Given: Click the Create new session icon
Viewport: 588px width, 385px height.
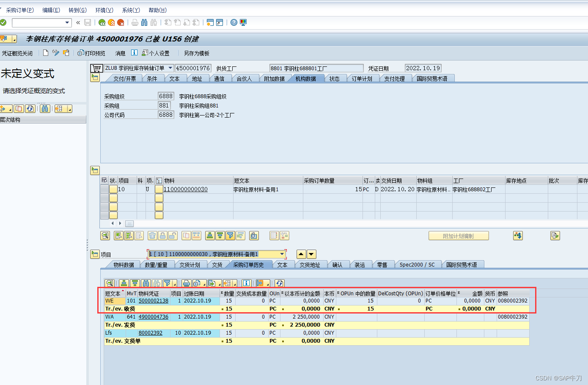Looking at the screenshot, I should click(x=210, y=22).
